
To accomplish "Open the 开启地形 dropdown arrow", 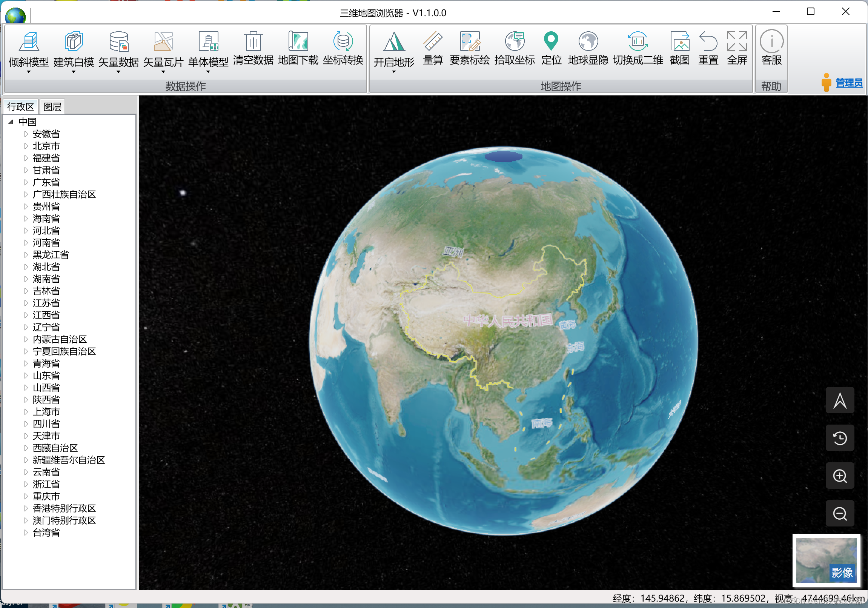I will [x=393, y=72].
